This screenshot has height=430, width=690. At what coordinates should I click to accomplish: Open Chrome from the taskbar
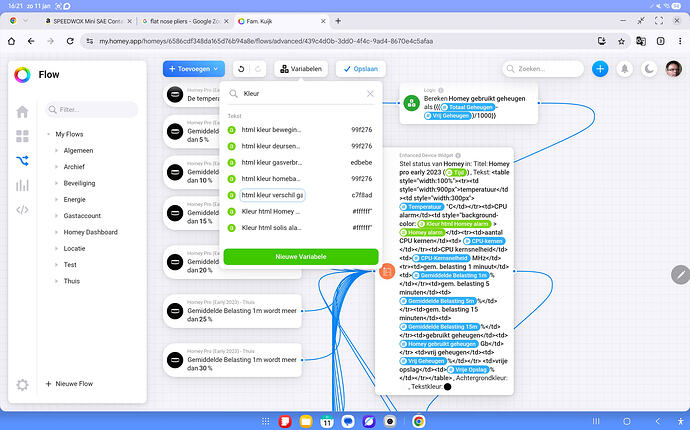[418, 421]
